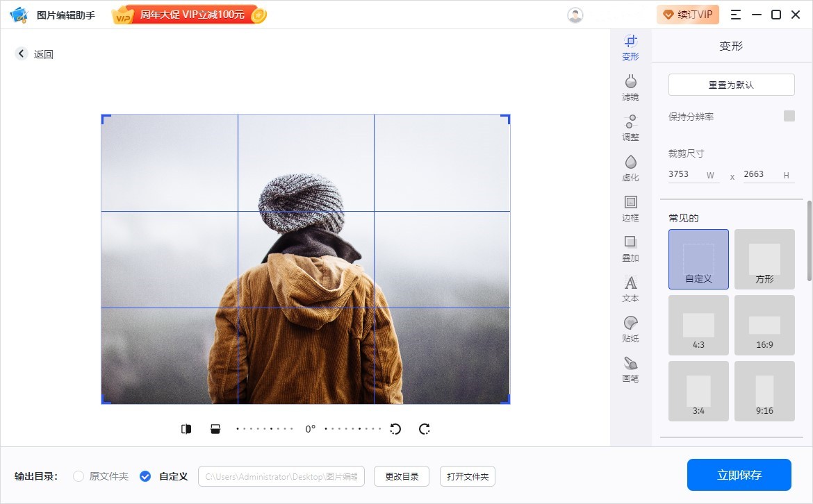813x504 pixels.
Task: Open the 调整 adjustment tool
Action: [x=630, y=128]
